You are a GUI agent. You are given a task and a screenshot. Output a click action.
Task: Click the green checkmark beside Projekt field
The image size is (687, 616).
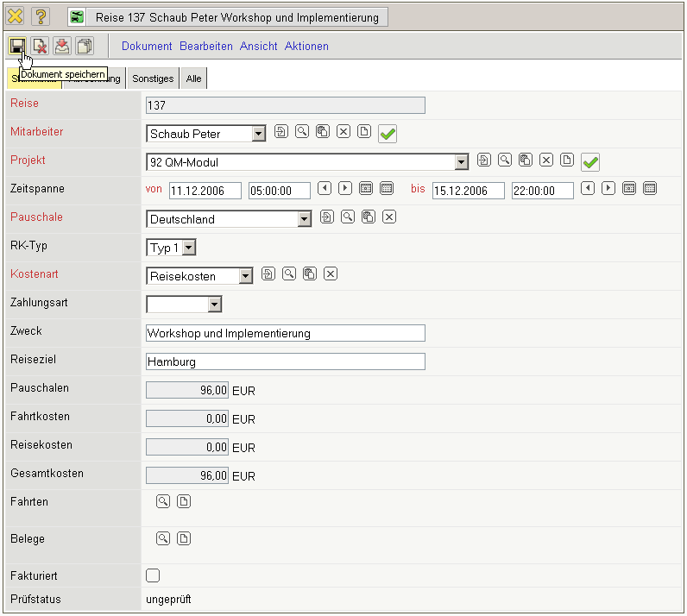coord(590,161)
